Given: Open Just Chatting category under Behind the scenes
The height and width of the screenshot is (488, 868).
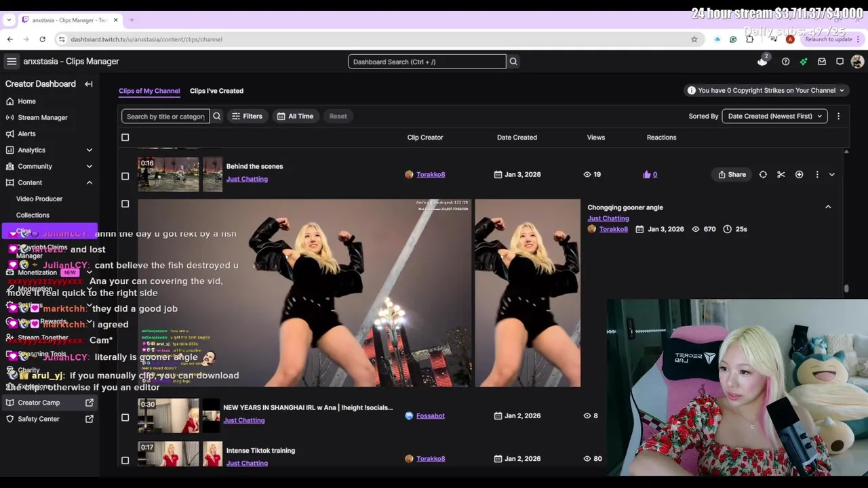Looking at the screenshot, I should click(247, 179).
